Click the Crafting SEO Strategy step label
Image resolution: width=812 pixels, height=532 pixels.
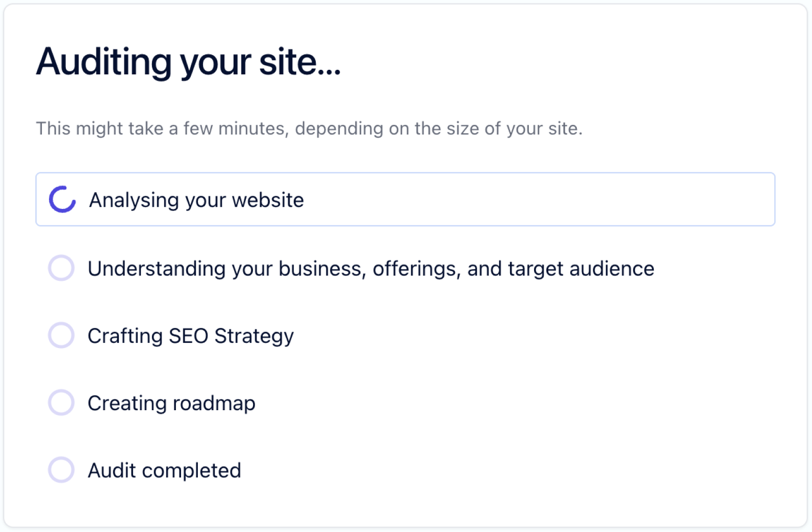(x=191, y=336)
